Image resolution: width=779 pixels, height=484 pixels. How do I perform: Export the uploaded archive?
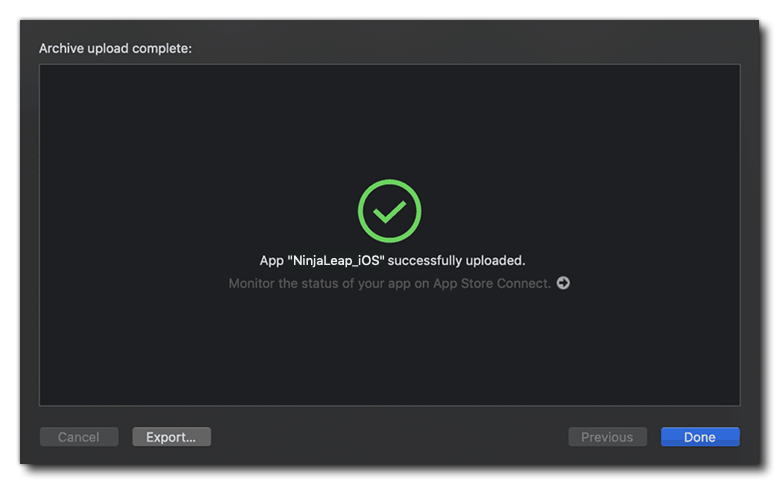pyautogui.click(x=171, y=437)
